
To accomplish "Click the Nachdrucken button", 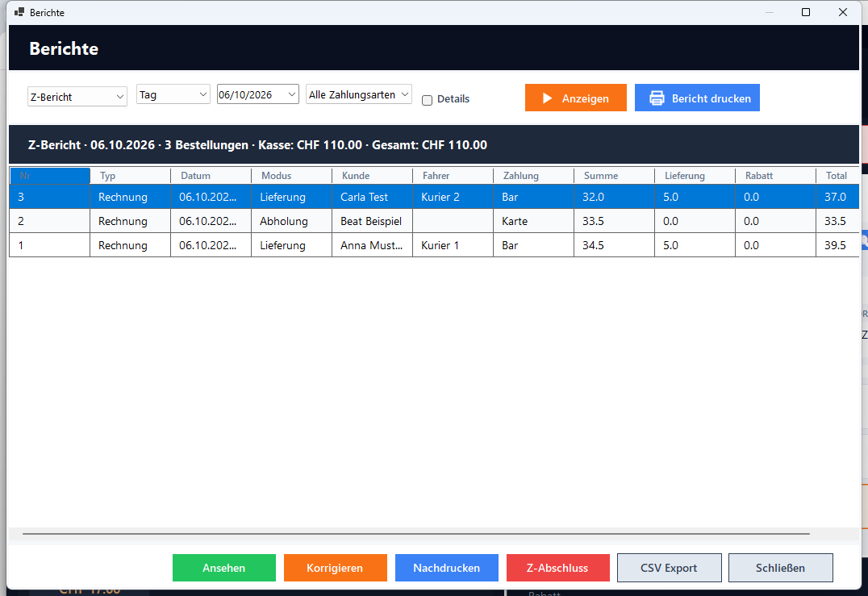I will pyautogui.click(x=447, y=568).
